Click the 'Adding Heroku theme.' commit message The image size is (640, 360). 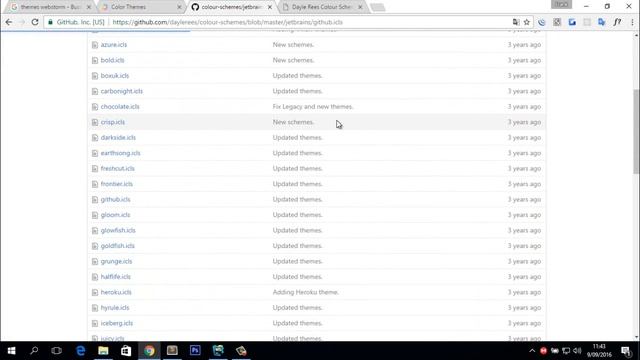tap(305, 293)
